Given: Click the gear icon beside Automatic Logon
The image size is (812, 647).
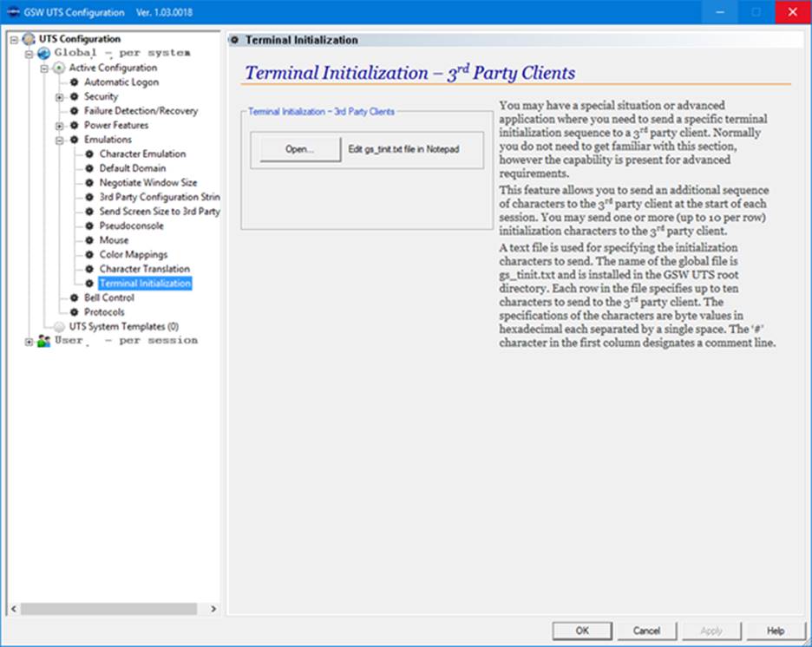Looking at the screenshot, I should [x=74, y=82].
